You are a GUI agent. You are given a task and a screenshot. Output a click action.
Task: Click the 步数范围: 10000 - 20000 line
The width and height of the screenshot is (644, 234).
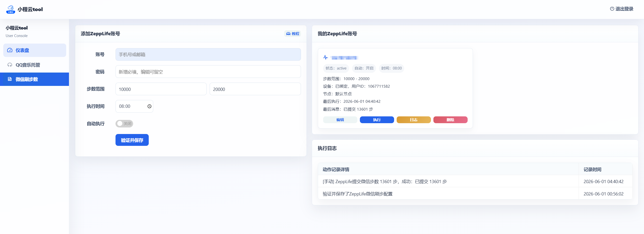(346, 79)
